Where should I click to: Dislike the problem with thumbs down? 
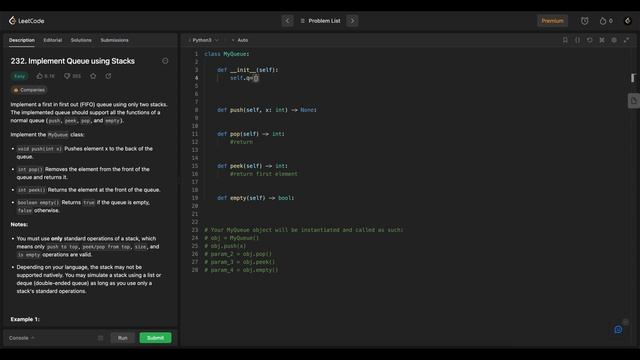coord(72,76)
